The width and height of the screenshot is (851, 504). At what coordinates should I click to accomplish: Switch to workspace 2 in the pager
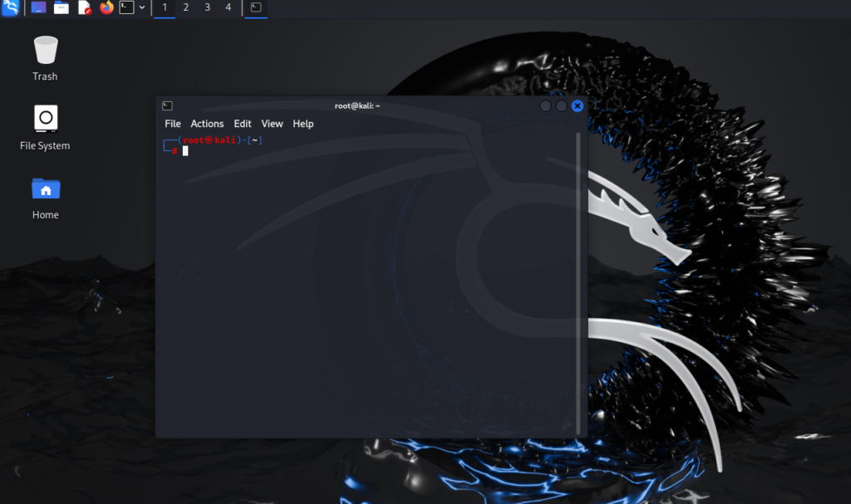click(x=186, y=8)
